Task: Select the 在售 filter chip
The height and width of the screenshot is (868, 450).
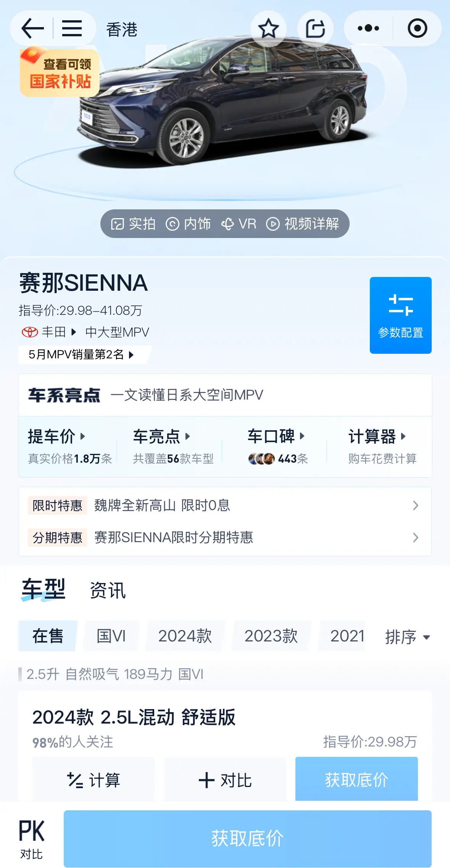Action: click(48, 636)
